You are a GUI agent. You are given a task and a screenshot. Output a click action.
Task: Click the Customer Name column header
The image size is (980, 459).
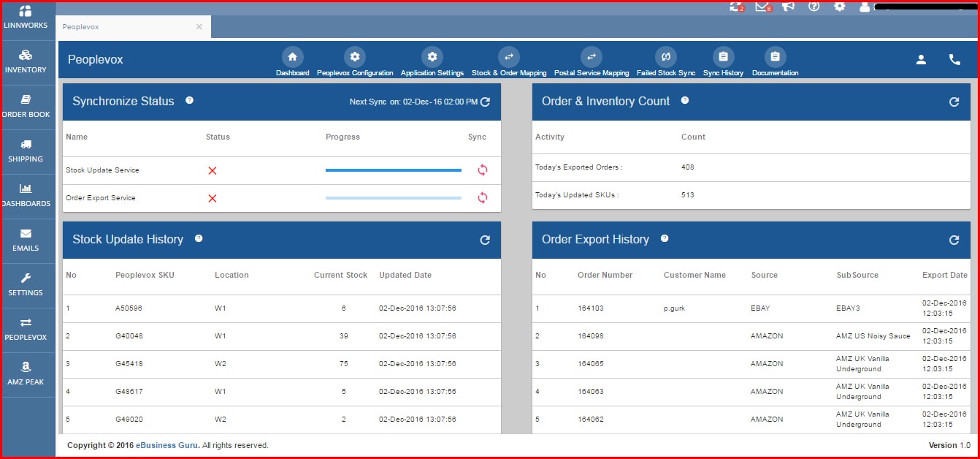(694, 276)
